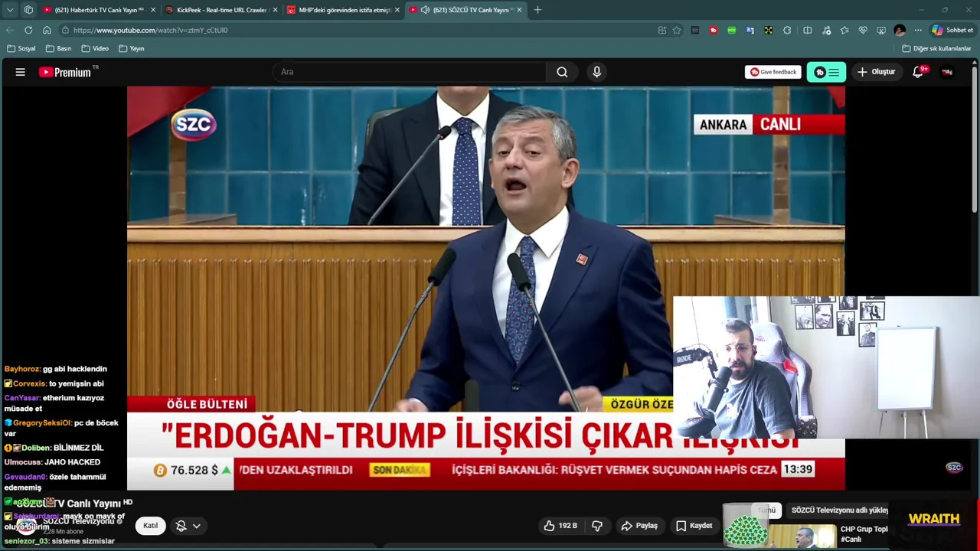Go to browser home page
The width and height of the screenshot is (980, 551).
(x=47, y=30)
